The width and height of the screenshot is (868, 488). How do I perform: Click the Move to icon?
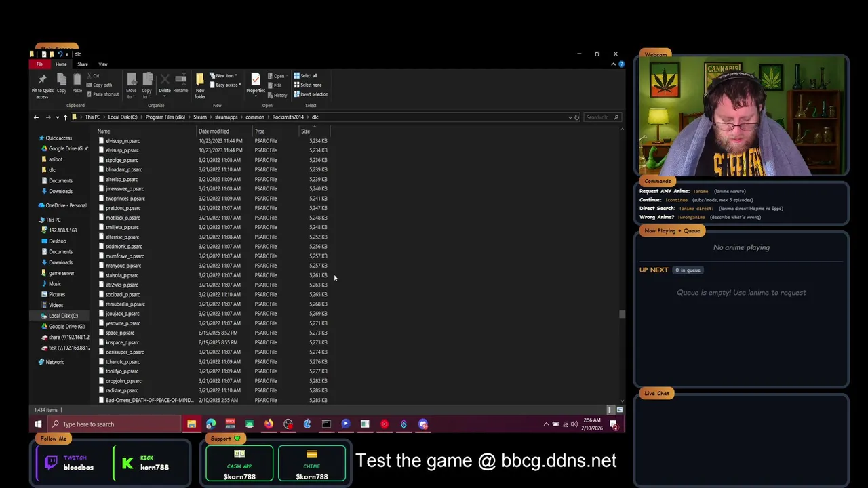[132, 80]
